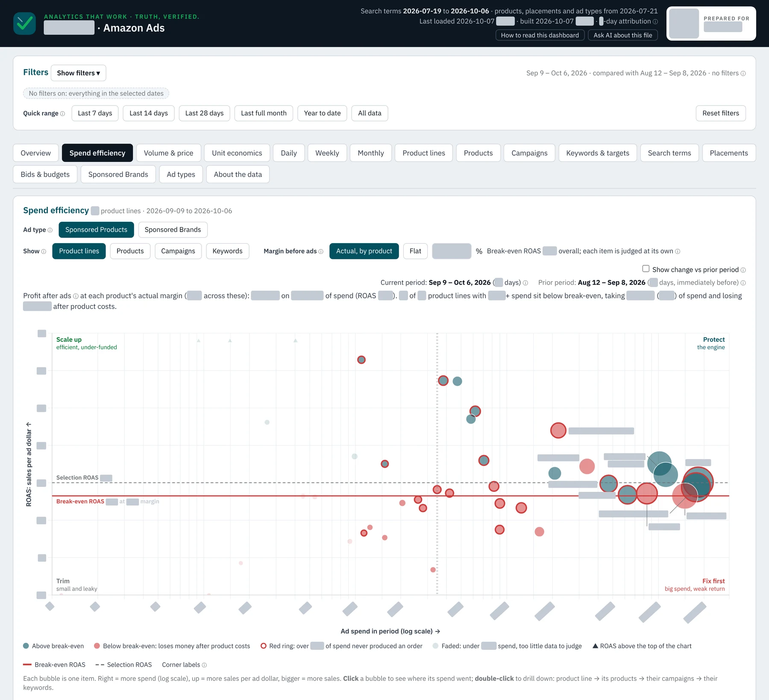Apply Year to date range
The width and height of the screenshot is (769, 700).
pos(322,113)
